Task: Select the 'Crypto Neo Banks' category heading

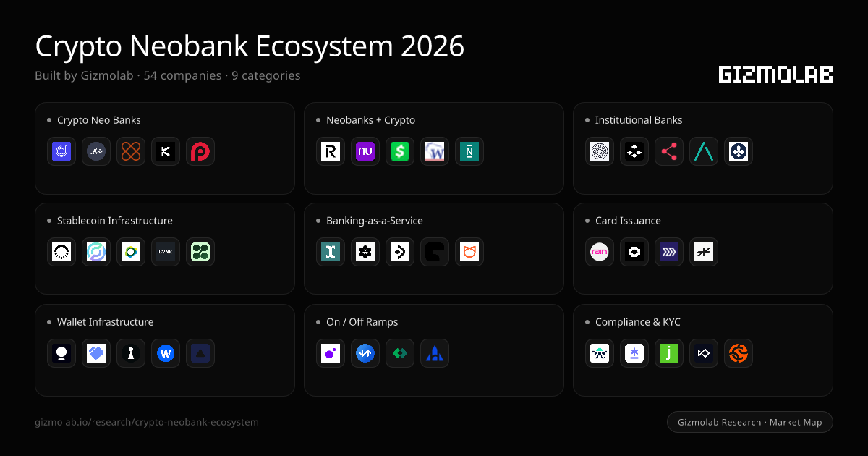Action: (x=99, y=120)
